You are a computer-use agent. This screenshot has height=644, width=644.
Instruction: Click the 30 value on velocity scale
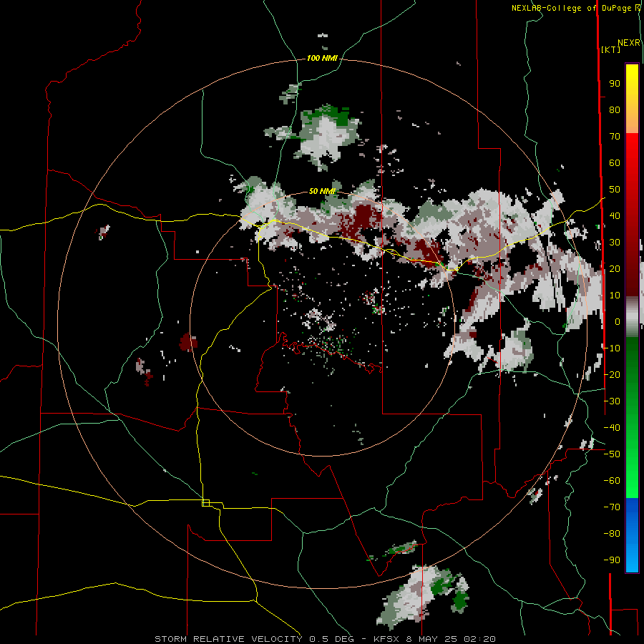coord(615,243)
